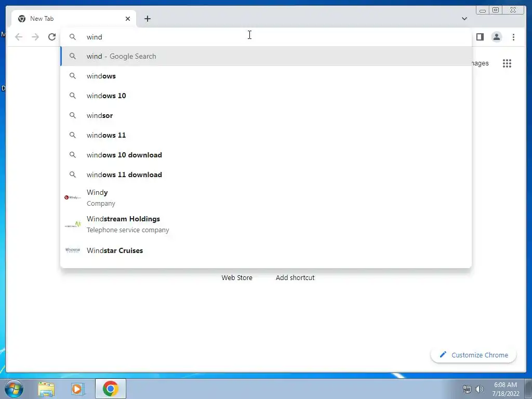Viewport: 532px width, 399px height.
Task: Open the Web Store shortcut
Action: (x=237, y=277)
